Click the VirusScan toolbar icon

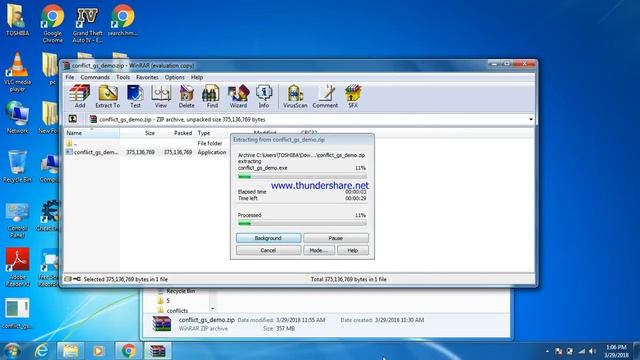tap(295, 96)
